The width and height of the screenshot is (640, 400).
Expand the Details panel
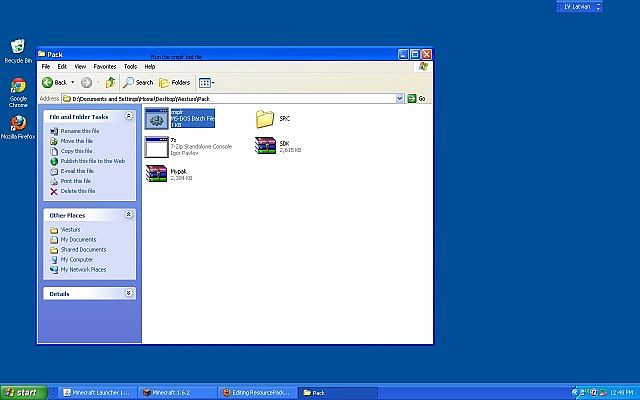[x=128, y=293]
